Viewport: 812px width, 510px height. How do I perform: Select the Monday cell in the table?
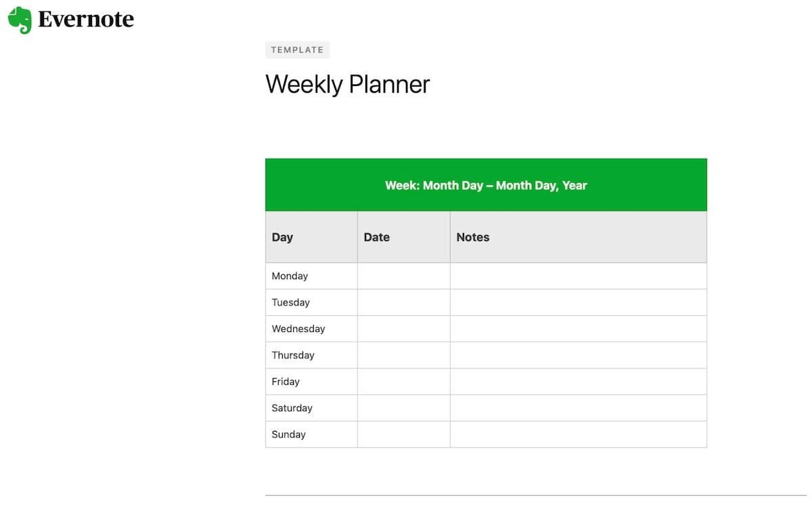(290, 276)
